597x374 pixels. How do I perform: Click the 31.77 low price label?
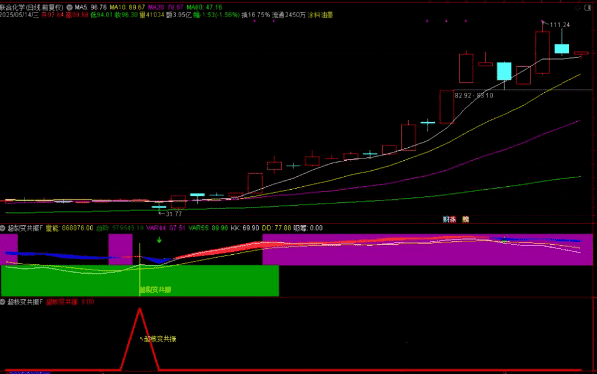(174, 214)
